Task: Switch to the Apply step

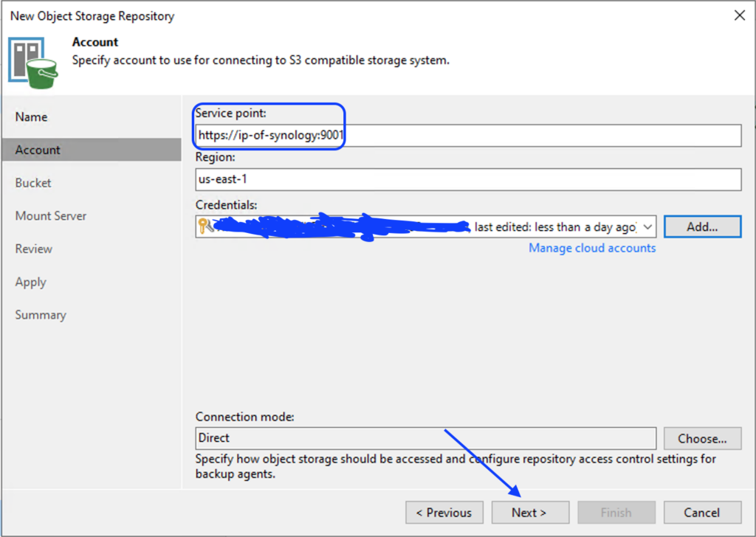Action: (30, 282)
